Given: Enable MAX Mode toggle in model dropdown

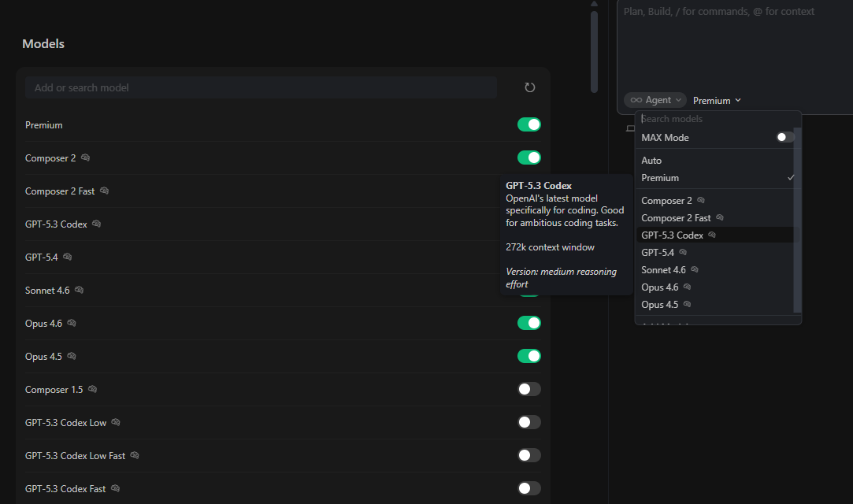Looking at the screenshot, I should click(x=784, y=137).
